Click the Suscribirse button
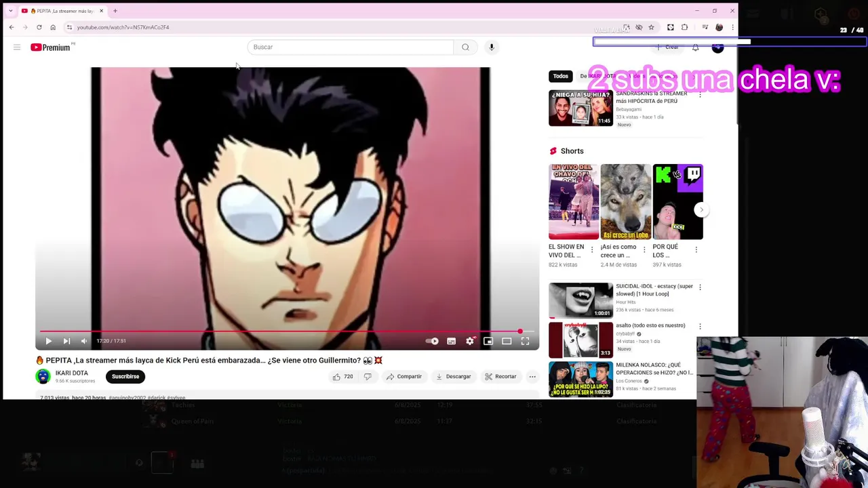This screenshot has width=868, height=488. 125,376
